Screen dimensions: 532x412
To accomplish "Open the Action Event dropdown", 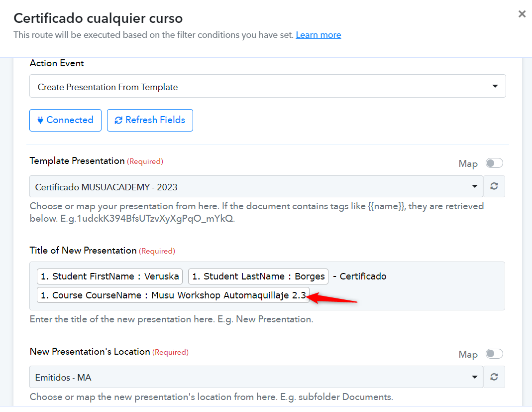I will [267, 86].
